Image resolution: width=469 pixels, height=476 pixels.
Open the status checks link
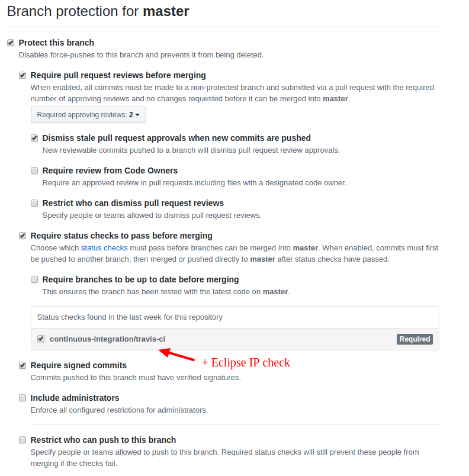click(x=104, y=247)
